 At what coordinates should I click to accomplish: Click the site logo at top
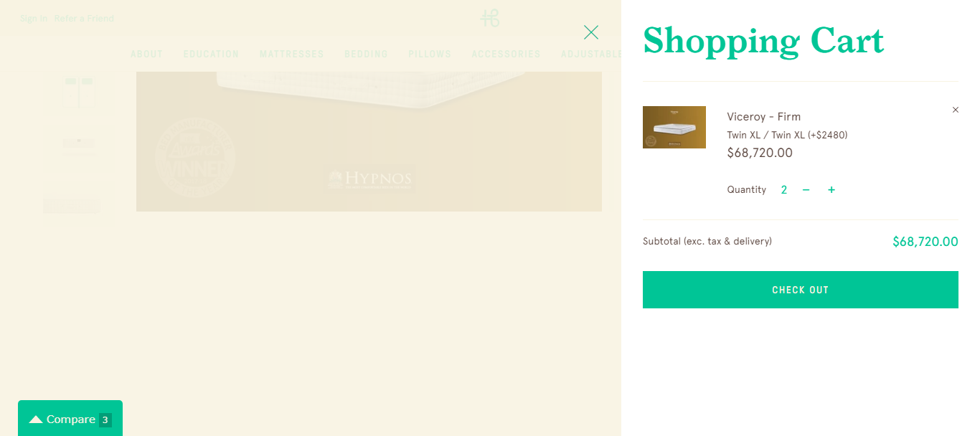[490, 18]
